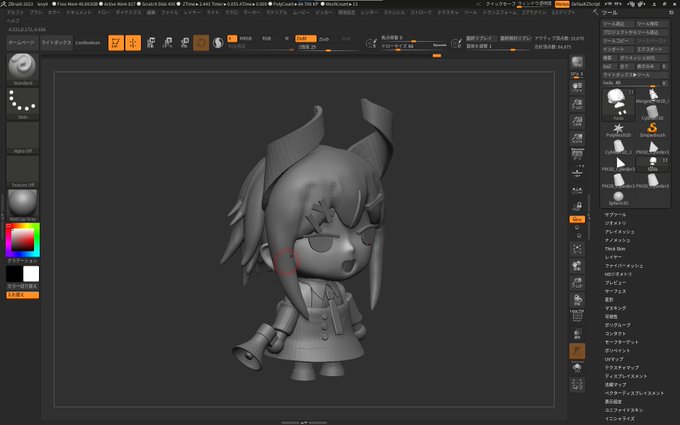Enable Zadd mode

point(305,39)
